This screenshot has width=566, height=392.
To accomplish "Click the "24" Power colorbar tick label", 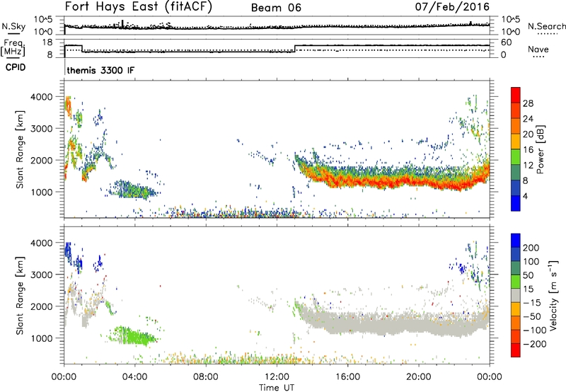I will pos(528,119).
